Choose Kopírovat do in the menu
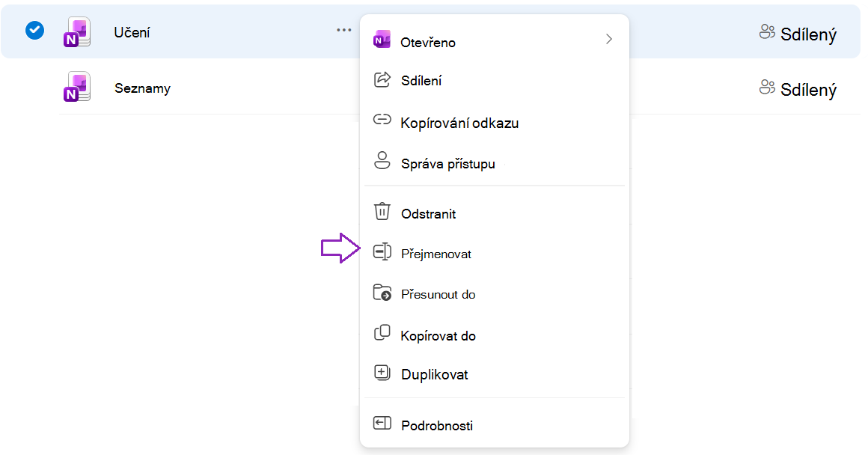 [x=438, y=336]
